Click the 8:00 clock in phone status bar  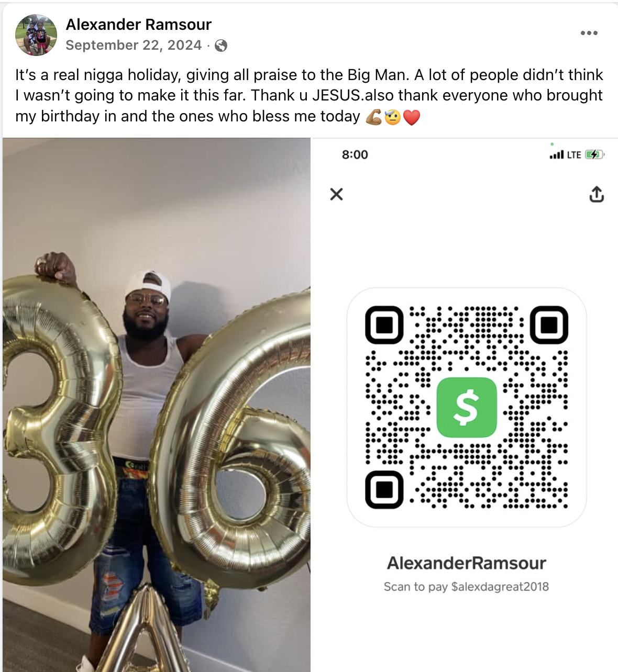[x=355, y=154]
